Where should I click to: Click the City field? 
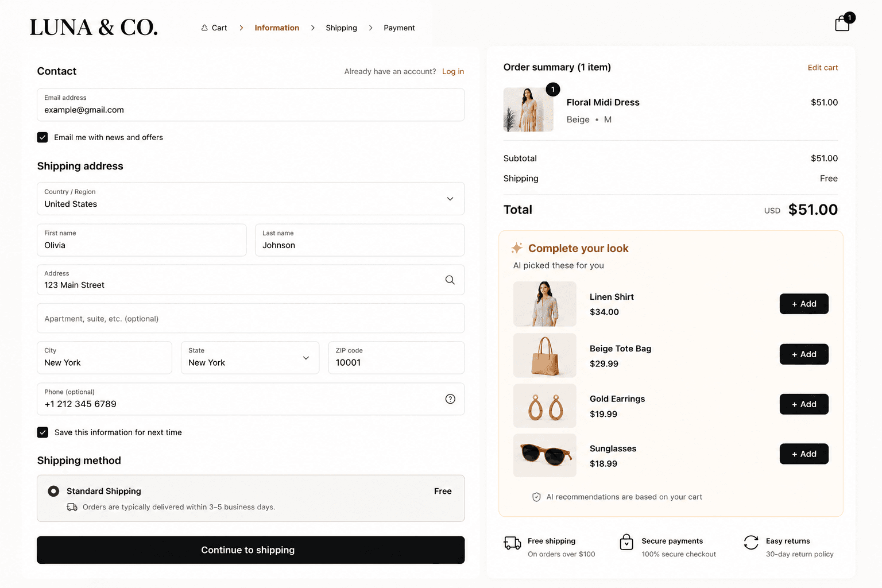point(105,358)
